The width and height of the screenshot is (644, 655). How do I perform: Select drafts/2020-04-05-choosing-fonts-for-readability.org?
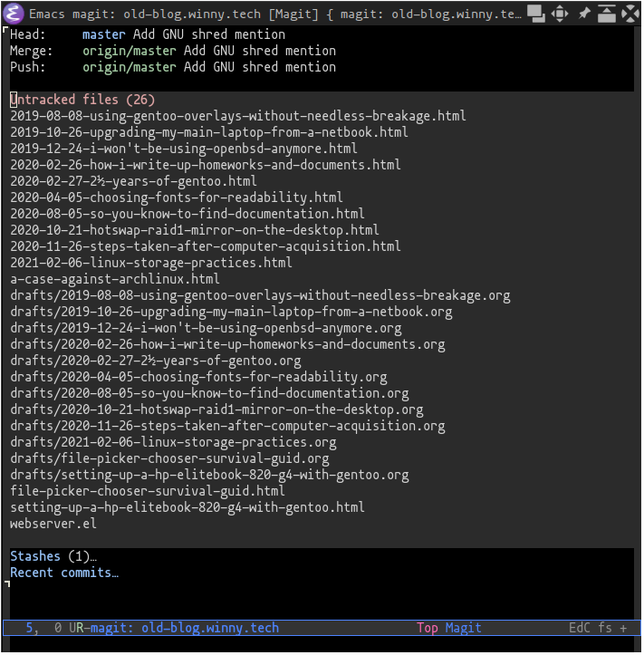coord(198,377)
